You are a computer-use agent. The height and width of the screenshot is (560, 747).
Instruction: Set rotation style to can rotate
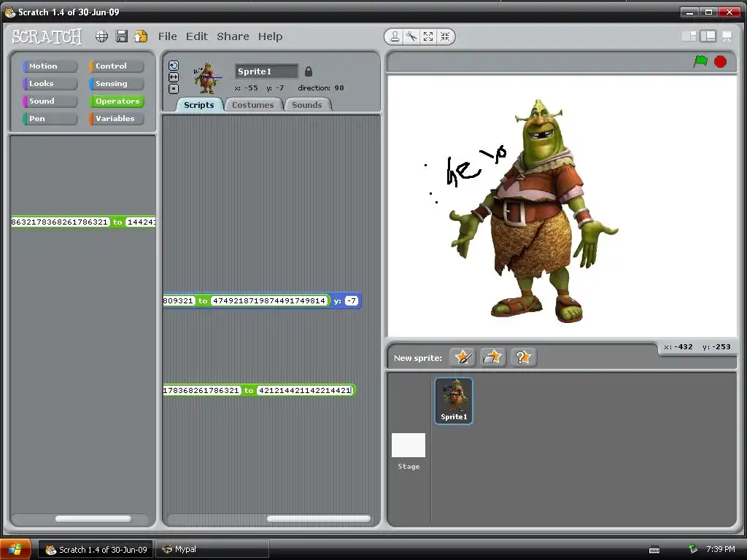[x=174, y=66]
